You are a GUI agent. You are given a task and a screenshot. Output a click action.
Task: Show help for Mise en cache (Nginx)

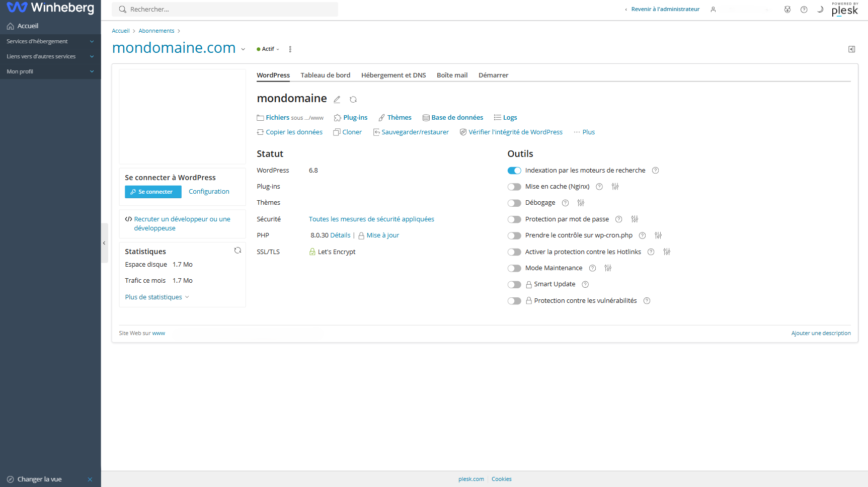[x=599, y=187]
